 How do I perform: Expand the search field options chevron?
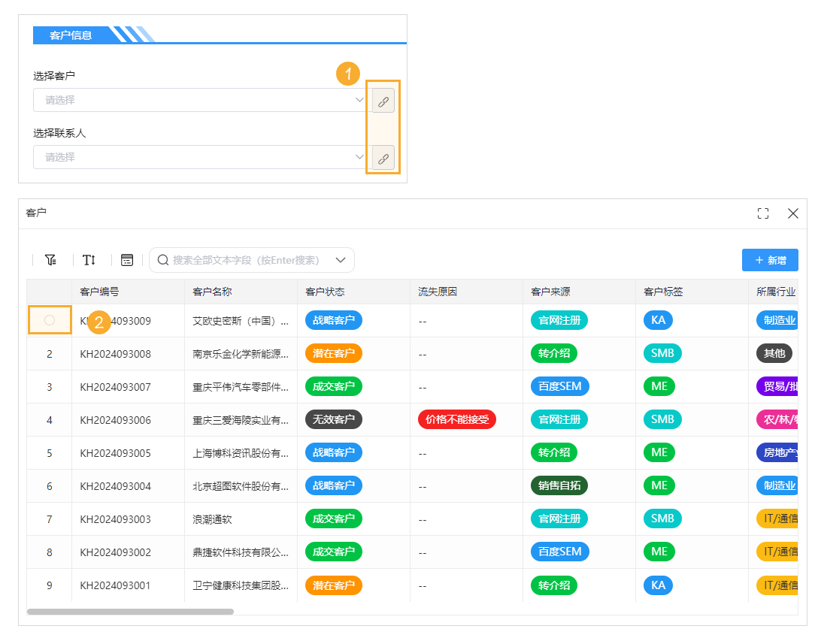pyautogui.click(x=339, y=259)
